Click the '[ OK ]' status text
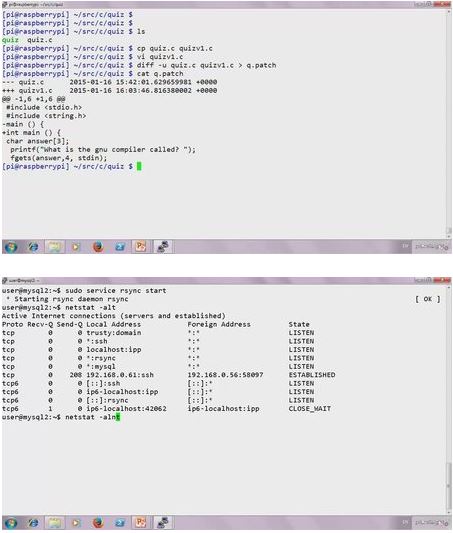Viewport: 453px width, 533px height. [428, 299]
